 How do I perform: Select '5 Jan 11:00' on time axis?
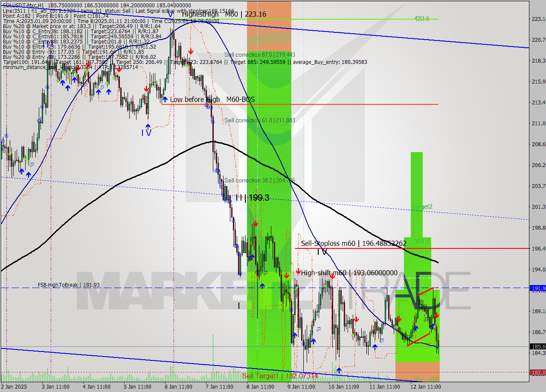tap(137, 387)
